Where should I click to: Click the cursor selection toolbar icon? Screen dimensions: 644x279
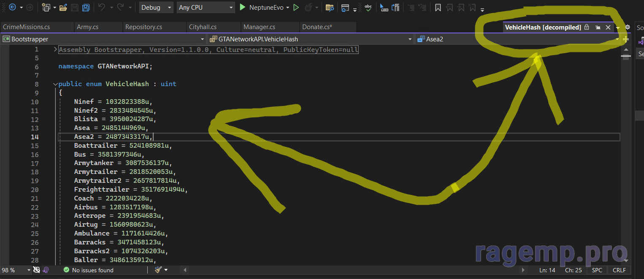[x=384, y=7]
